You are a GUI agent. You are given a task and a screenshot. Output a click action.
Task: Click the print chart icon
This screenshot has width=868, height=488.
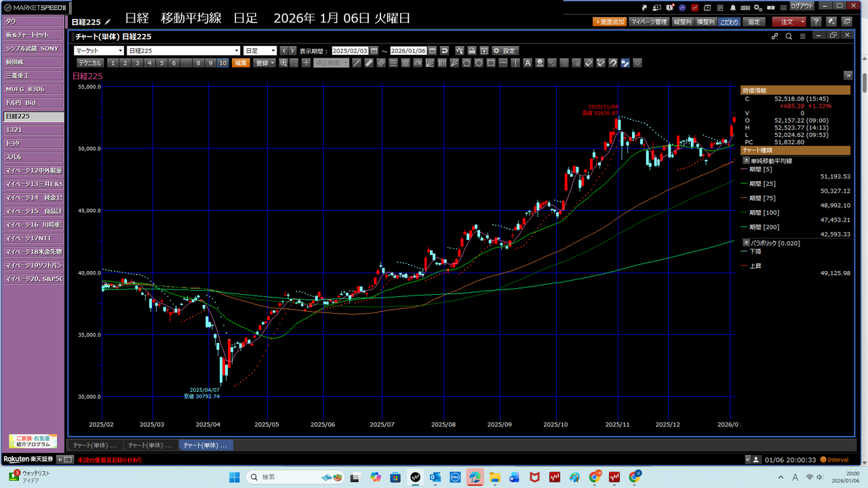[471, 51]
